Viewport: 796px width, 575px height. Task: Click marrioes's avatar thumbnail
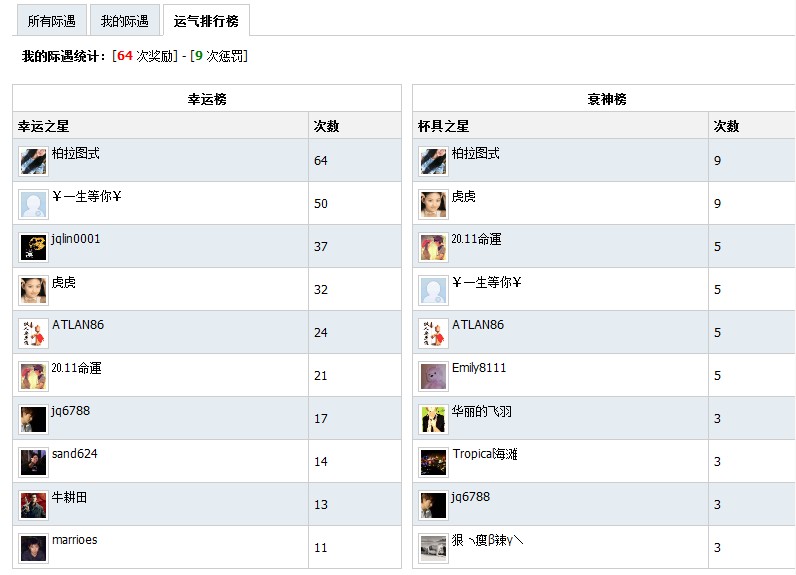click(x=33, y=548)
